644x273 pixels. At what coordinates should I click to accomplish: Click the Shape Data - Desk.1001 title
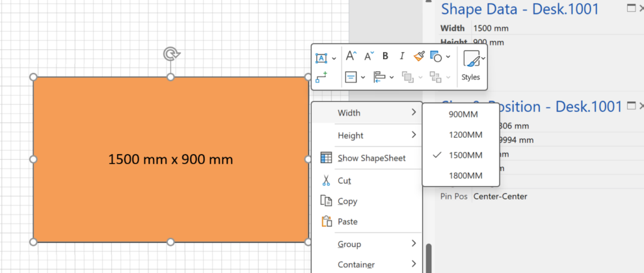520,9
